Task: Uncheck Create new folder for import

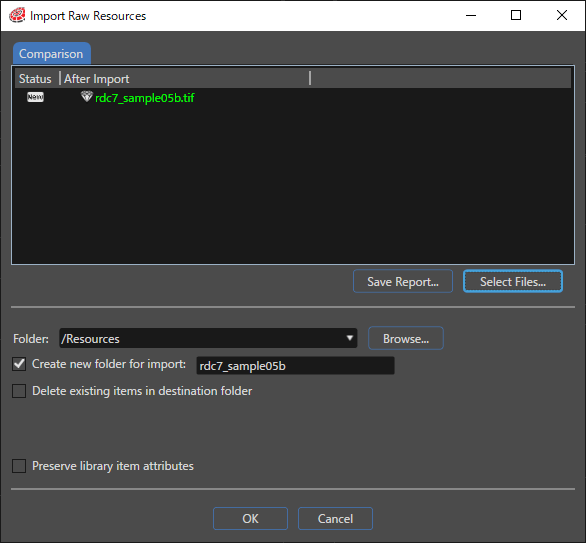Action: [19, 364]
